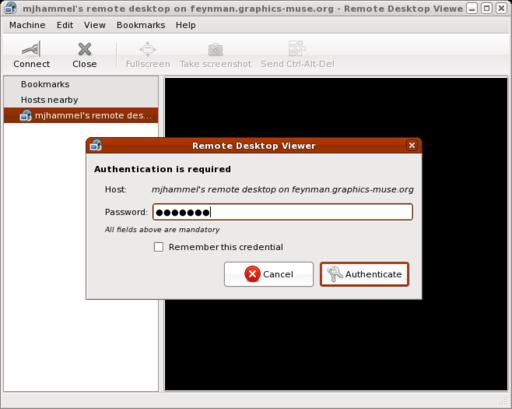The image size is (512, 409).
Task: Click the computer icon in dialog title bar
Action: 96,145
